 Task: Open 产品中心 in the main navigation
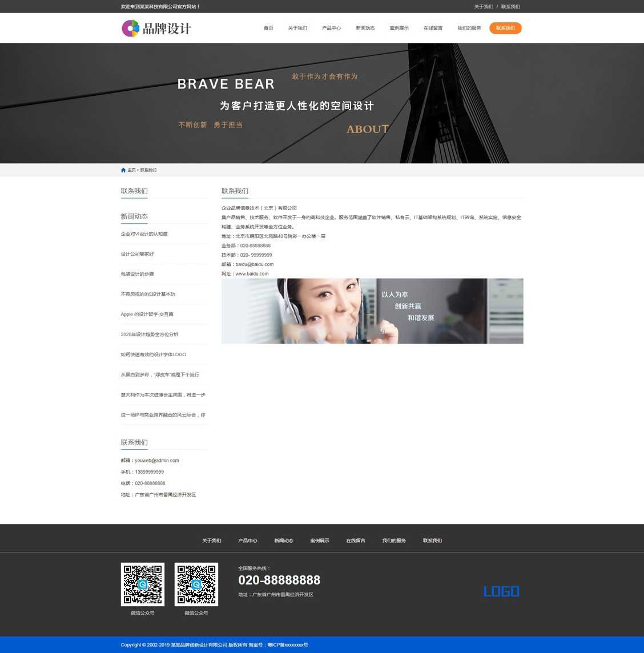[331, 28]
